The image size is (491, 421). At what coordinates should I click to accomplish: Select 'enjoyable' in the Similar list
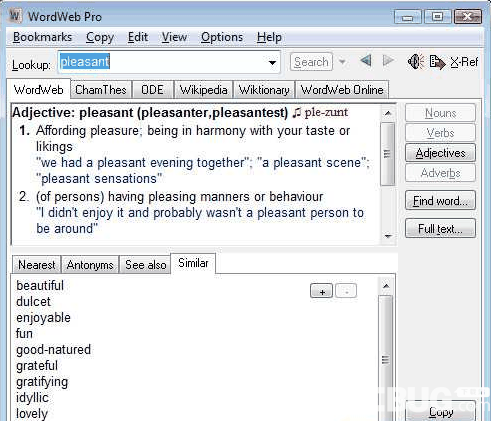pos(43,318)
